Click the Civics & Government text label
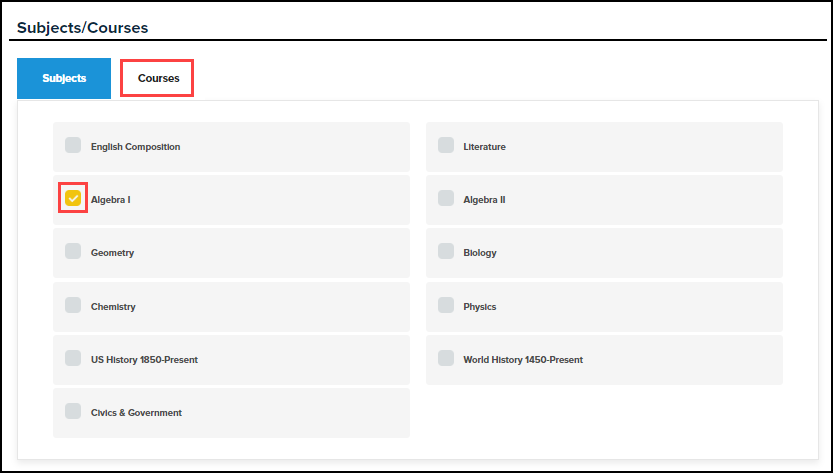The width and height of the screenshot is (833, 473). point(136,413)
